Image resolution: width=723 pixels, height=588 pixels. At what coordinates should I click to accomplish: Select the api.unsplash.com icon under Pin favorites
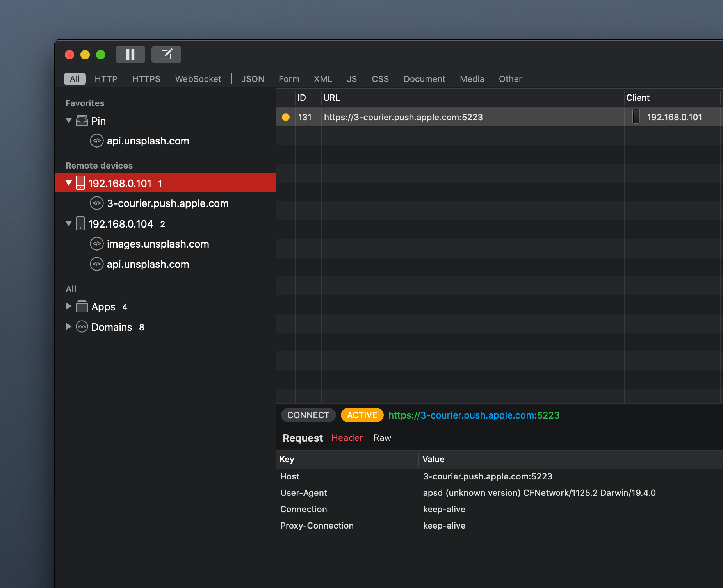point(96,141)
